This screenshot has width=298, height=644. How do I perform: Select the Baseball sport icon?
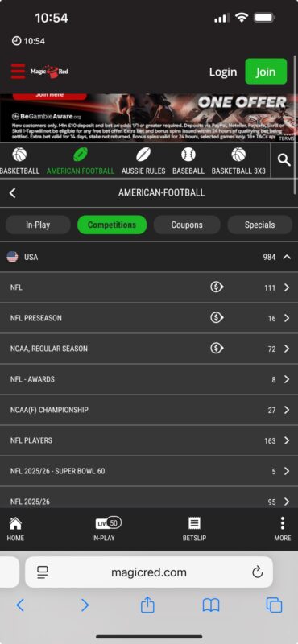188,155
